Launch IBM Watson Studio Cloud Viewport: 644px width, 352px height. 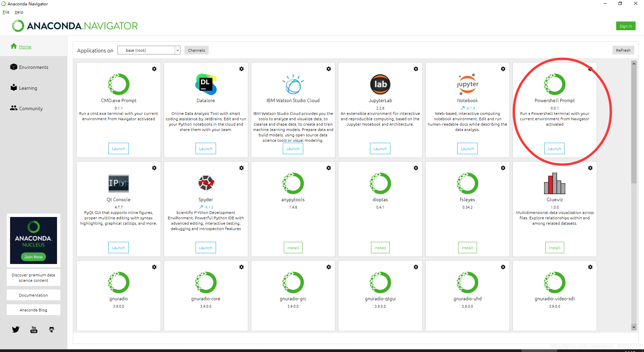[293, 149]
